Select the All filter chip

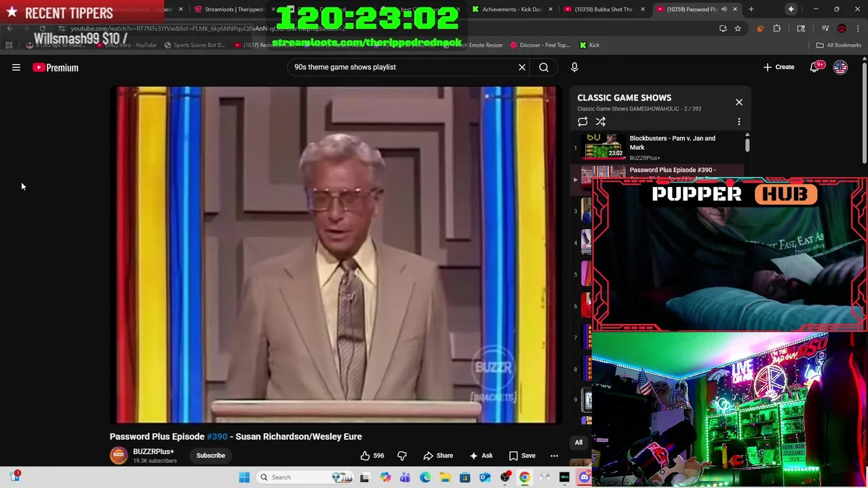click(x=578, y=443)
